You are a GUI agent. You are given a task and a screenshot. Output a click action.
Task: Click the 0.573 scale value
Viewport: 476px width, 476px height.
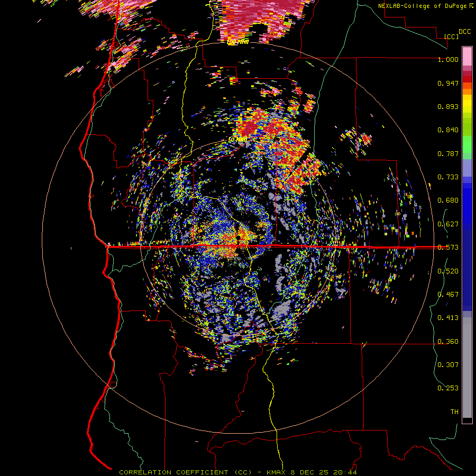coord(448,248)
